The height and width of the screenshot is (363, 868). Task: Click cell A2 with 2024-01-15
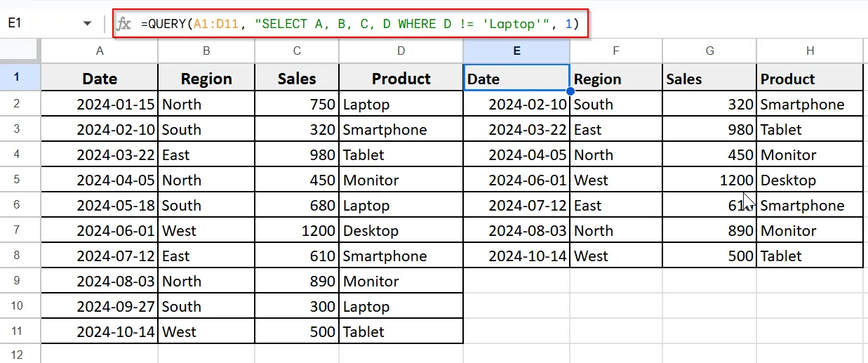click(100, 104)
